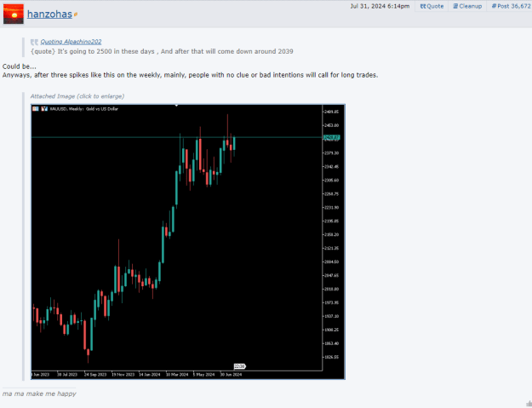Click the '10 Mar 2024' date on chart axis

pos(177,375)
